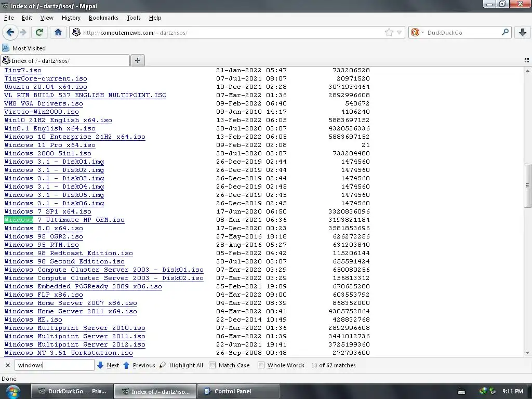This screenshot has height=399, width=532.
Task: Click the 9:11 PM taskbar clock
Action: click(513, 391)
